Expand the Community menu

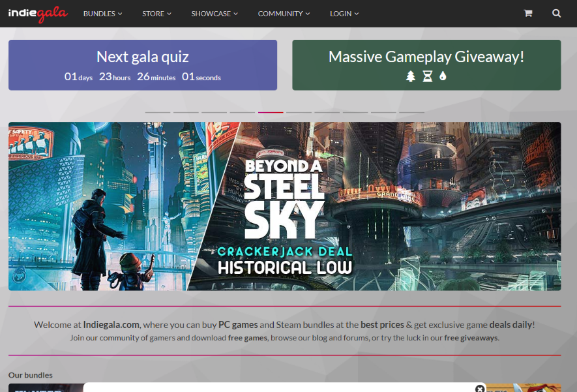(x=284, y=14)
